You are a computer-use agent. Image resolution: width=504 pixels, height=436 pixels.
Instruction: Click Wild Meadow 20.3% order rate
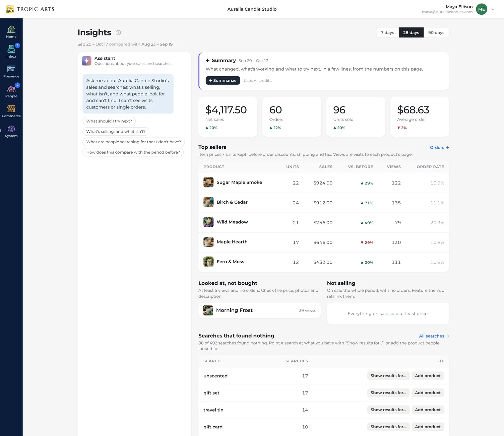pos(437,223)
